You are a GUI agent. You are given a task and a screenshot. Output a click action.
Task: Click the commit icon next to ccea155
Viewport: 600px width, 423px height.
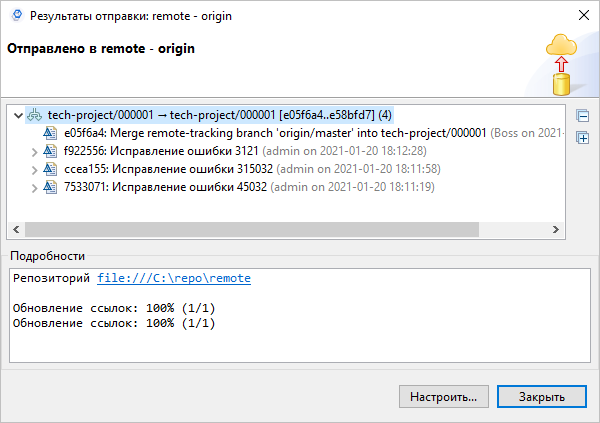52,169
